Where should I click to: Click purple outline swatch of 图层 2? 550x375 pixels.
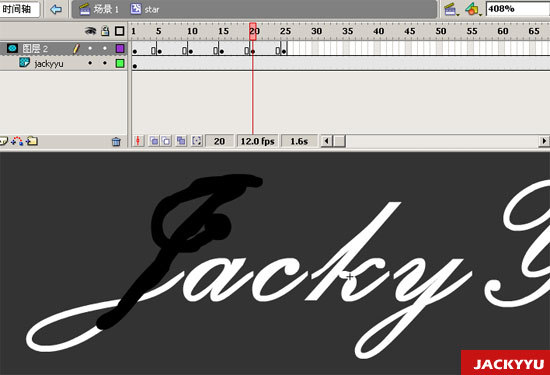(120, 48)
